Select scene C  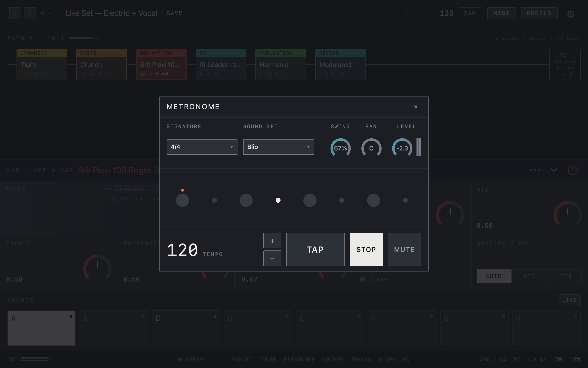coord(186,328)
